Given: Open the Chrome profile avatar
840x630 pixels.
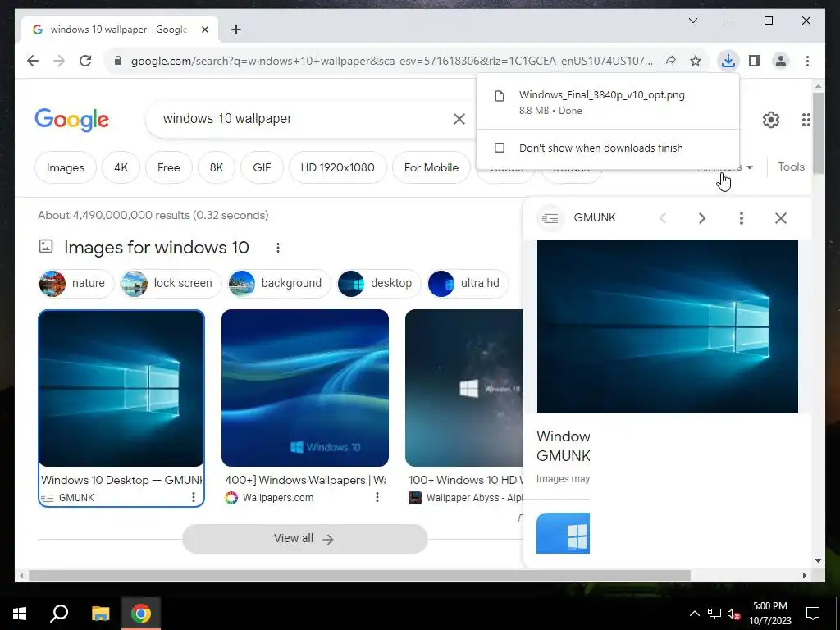Looking at the screenshot, I should point(781,61).
